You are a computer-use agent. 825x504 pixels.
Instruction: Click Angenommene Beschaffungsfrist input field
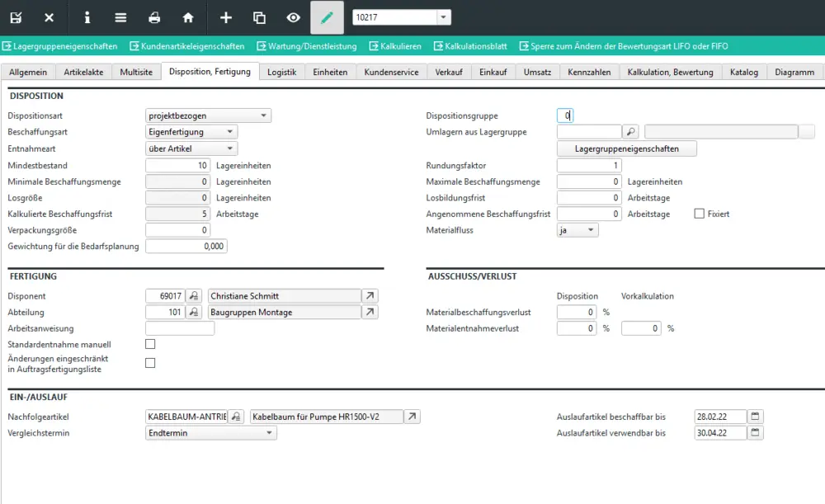(589, 214)
